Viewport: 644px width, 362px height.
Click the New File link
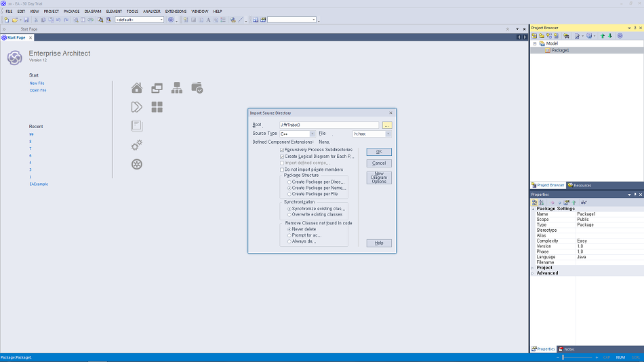pos(37,83)
